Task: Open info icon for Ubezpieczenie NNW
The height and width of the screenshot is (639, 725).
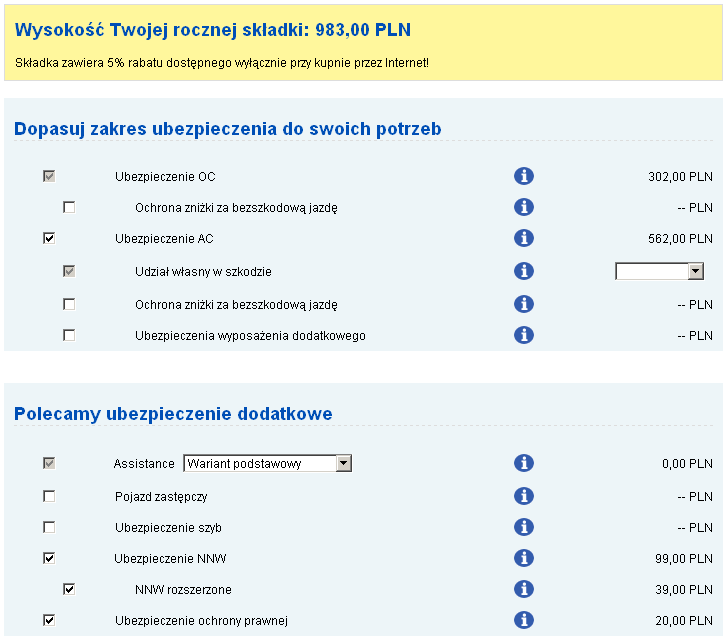Action: [x=523, y=558]
